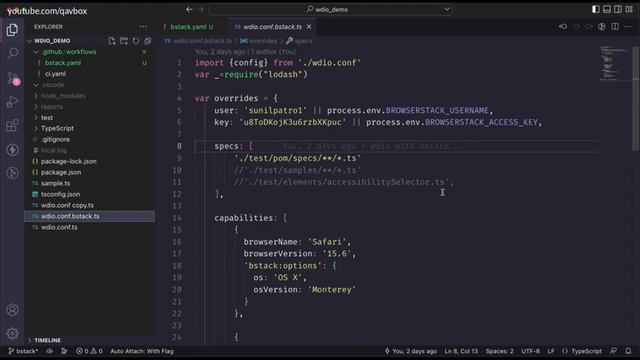Toggle bottom panel layout icon
The image size is (640, 360).
click(x=607, y=9)
